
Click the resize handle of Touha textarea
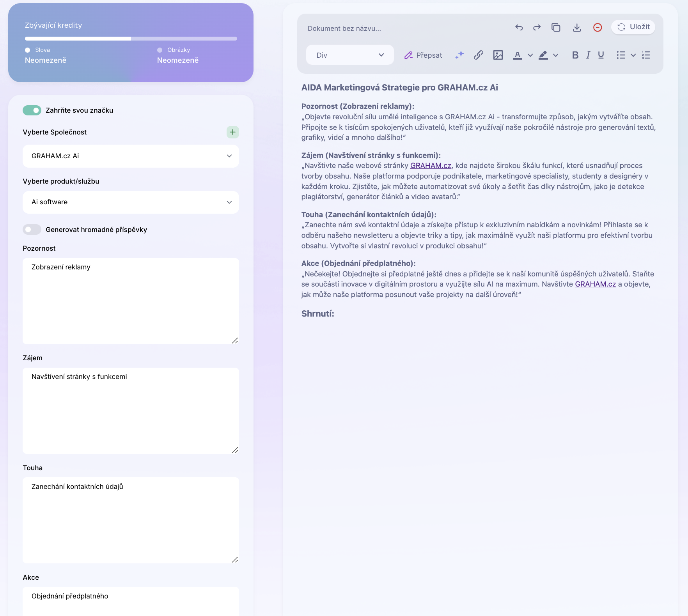coord(235,559)
